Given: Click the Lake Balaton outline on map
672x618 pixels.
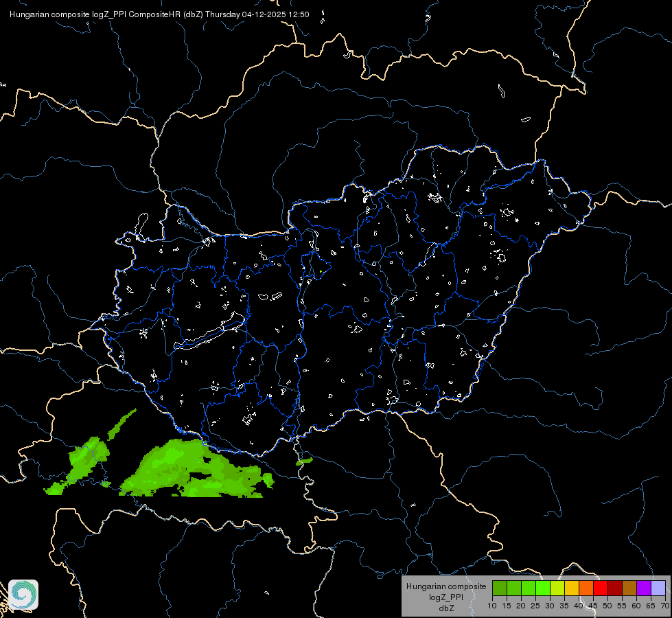Looking at the screenshot, I should 209,332.
